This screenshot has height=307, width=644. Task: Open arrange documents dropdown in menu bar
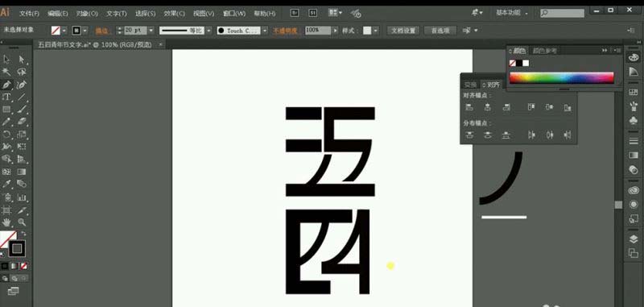336,13
